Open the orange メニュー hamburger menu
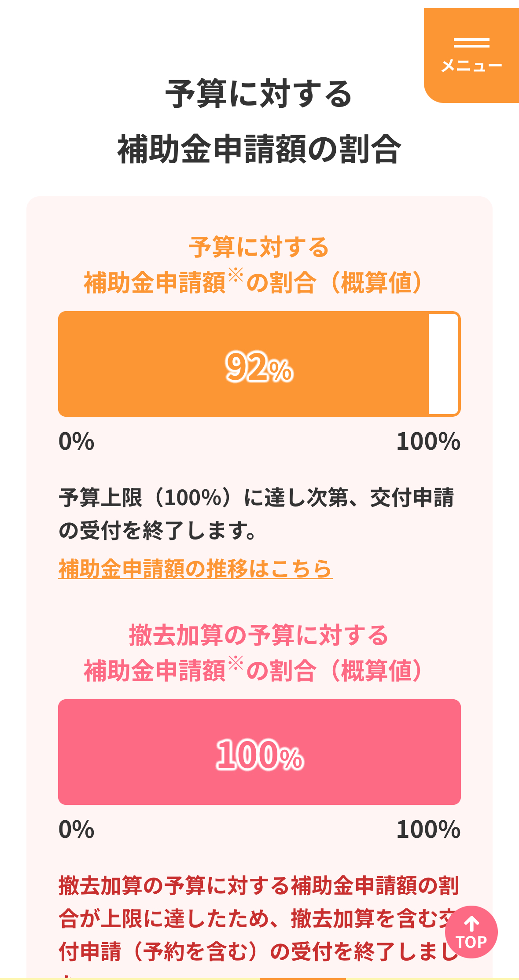Image resolution: width=519 pixels, height=980 pixels. (471, 55)
